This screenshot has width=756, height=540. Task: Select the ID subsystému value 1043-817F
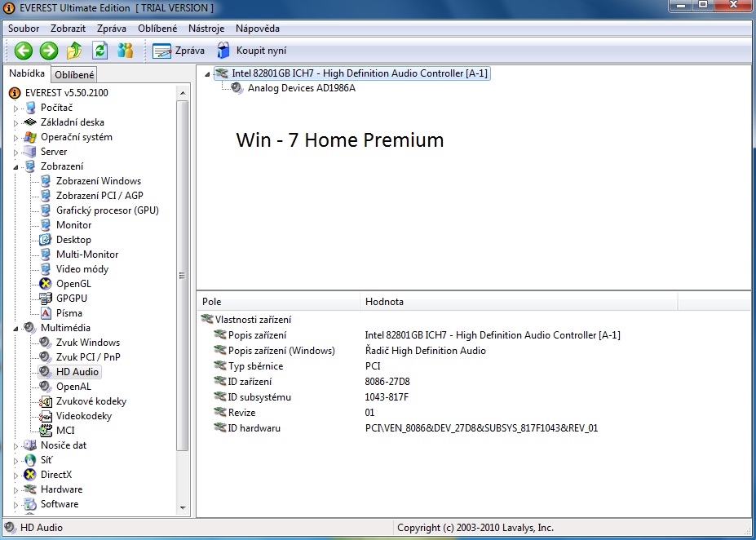(387, 396)
